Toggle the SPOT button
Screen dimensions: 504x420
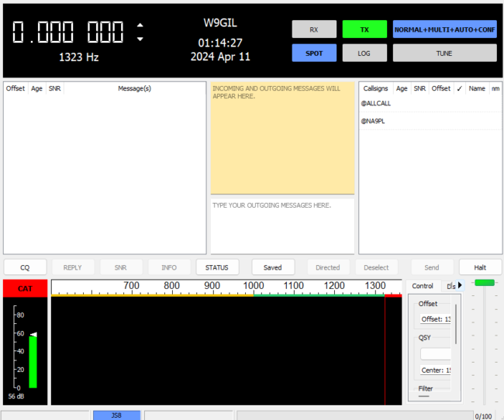coord(314,53)
